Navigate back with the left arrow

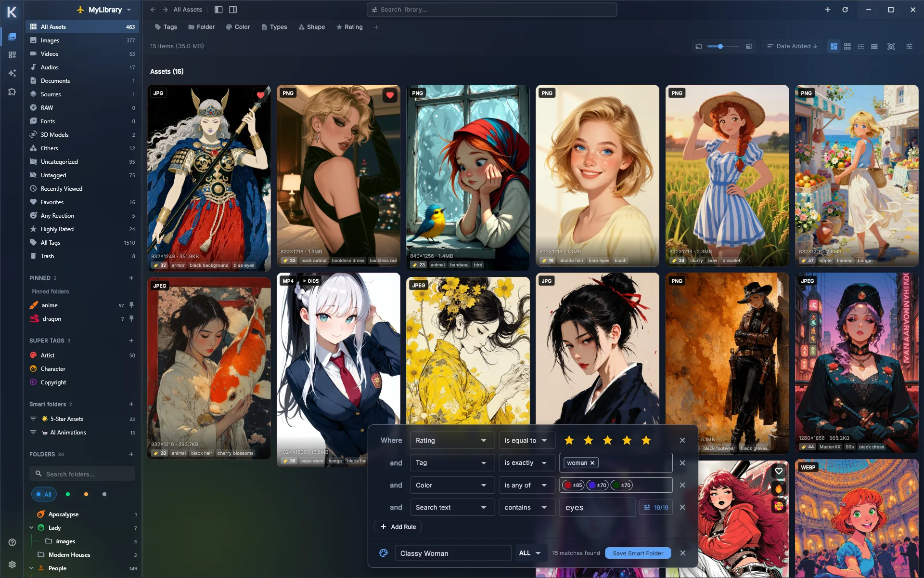(x=153, y=10)
